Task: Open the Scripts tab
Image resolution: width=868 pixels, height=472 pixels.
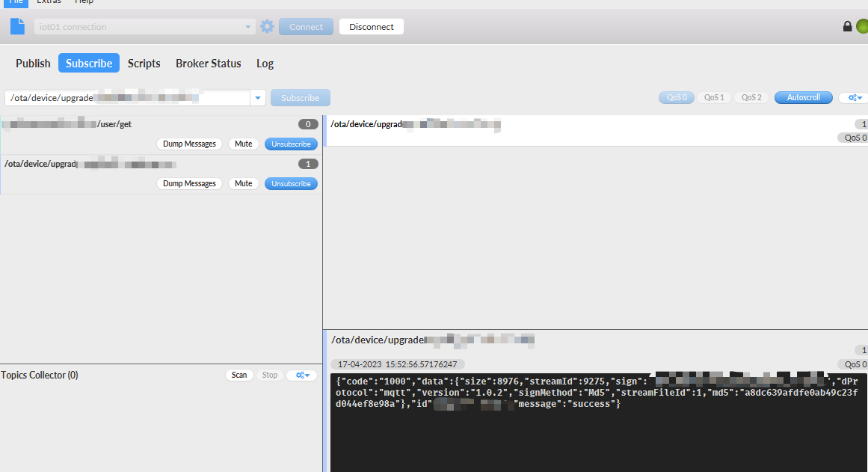Action: [x=144, y=63]
